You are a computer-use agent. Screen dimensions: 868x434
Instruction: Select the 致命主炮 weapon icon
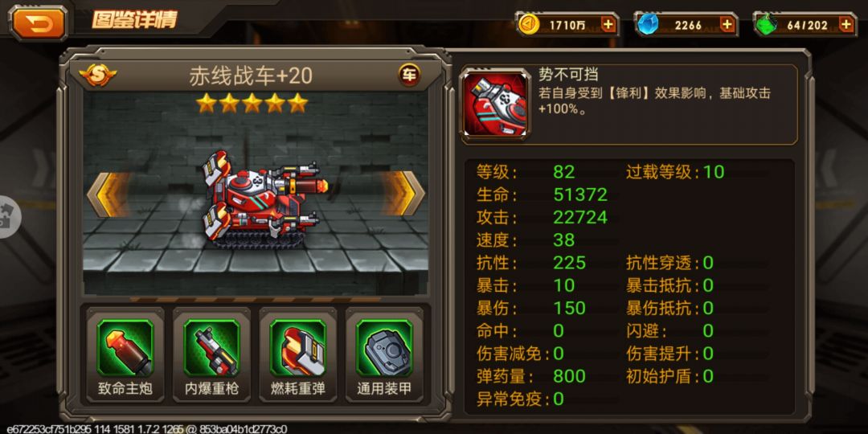pyautogui.click(x=125, y=348)
